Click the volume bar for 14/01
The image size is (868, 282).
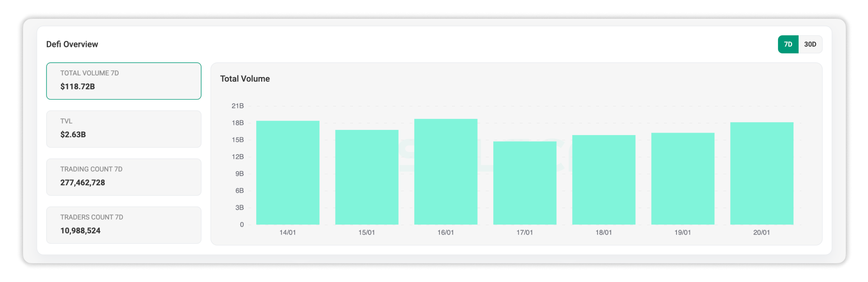[288, 173]
